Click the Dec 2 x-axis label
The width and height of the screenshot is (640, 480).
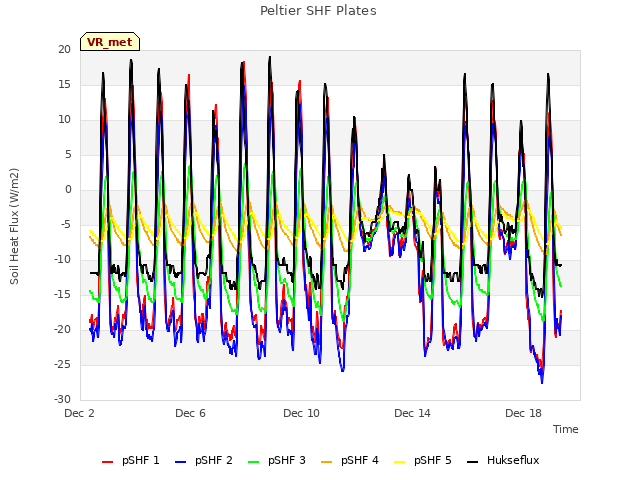click(x=80, y=413)
